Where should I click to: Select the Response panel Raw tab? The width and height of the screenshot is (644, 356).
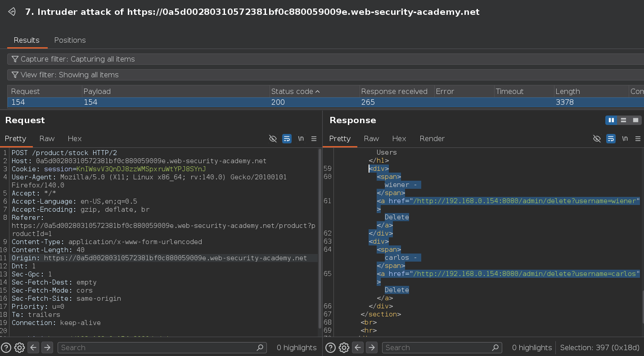[x=371, y=138]
